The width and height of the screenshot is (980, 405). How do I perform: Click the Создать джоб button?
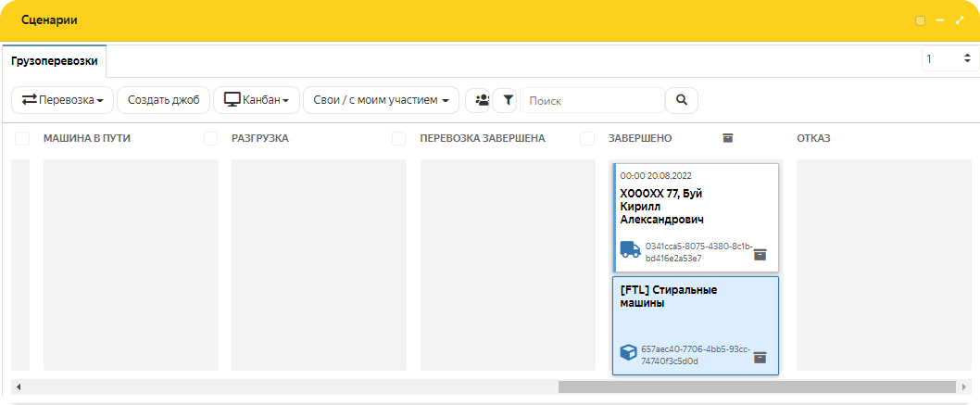click(x=163, y=100)
